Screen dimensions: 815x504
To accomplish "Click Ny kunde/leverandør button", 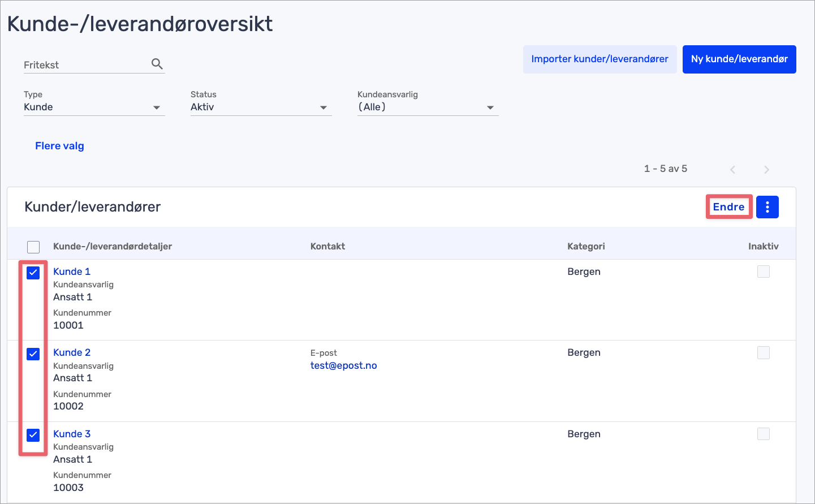I will 739,59.
